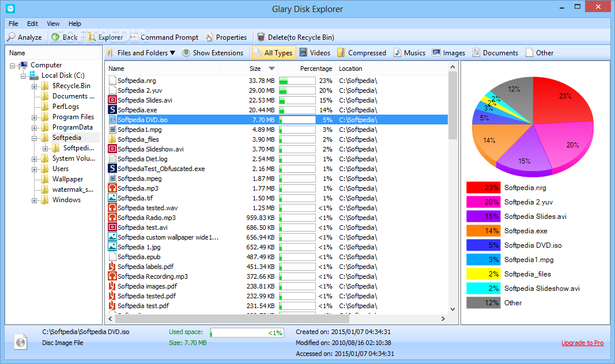Open the View menu
The width and height of the screenshot is (615, 364).
pos(53,24)
